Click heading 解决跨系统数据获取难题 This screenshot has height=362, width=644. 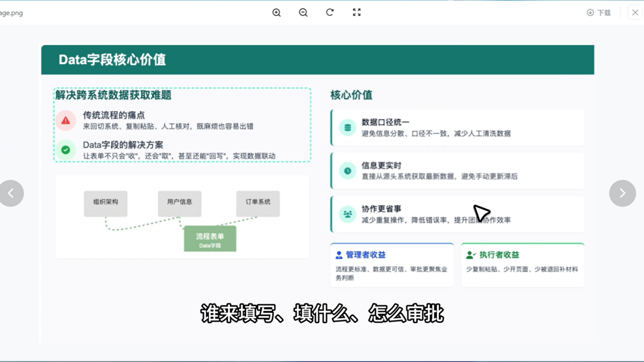coord(113,95)
